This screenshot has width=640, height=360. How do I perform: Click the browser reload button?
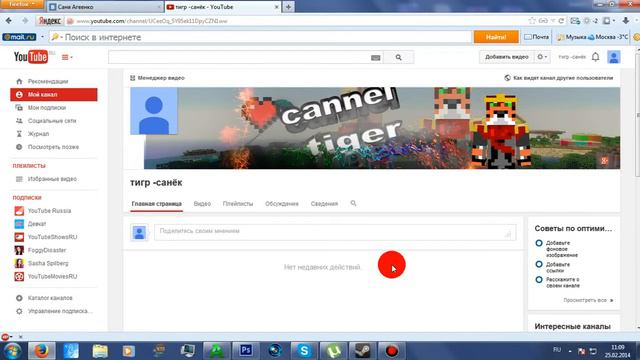coord(561,21)
